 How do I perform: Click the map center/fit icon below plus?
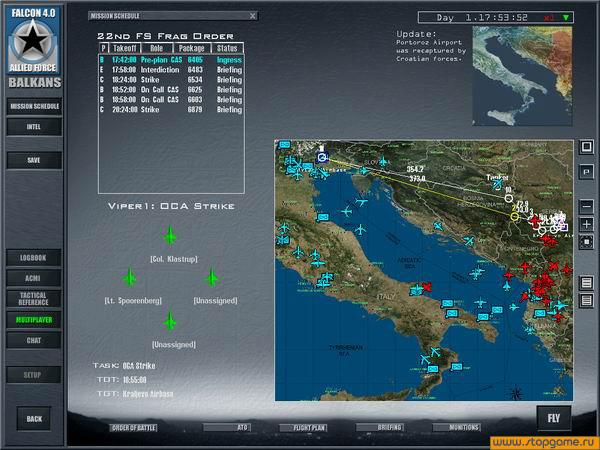click(587, 241)
